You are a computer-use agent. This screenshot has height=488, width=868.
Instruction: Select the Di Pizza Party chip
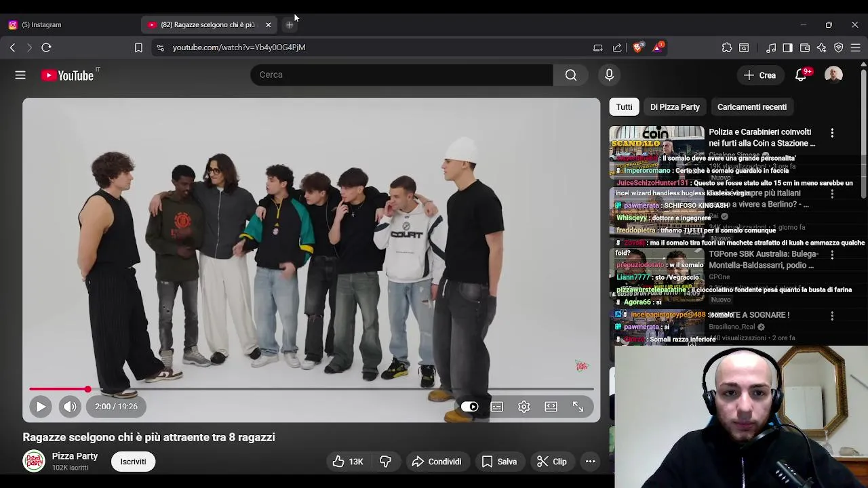click(x=675, y=107)
